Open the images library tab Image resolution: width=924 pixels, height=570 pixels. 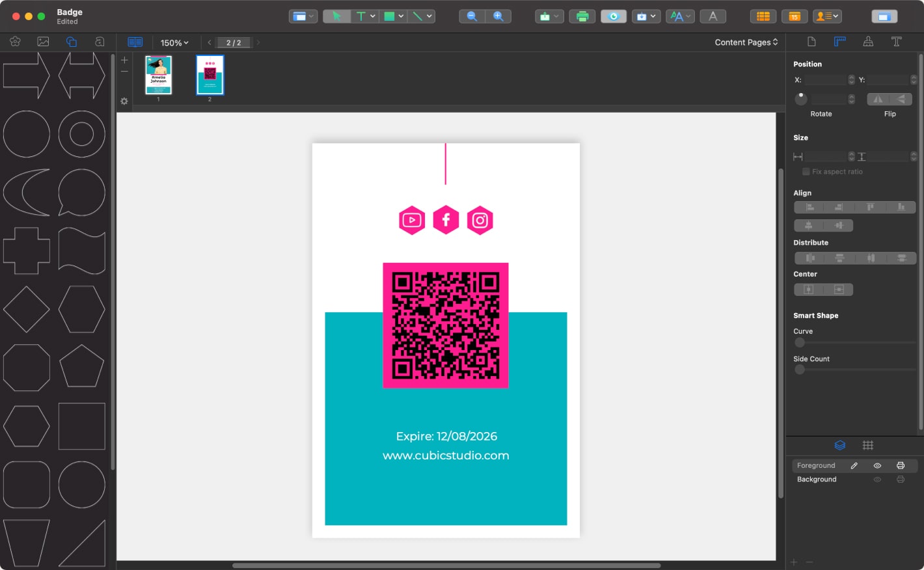point(43,42)
